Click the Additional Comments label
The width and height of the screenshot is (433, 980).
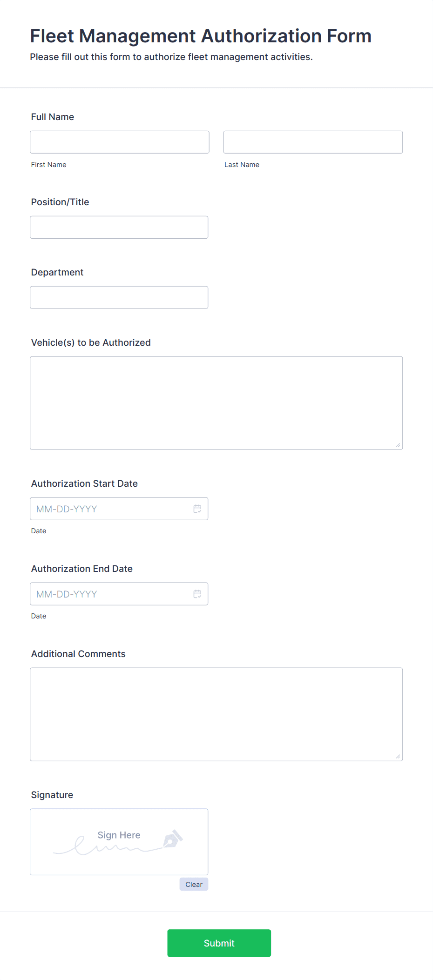[x=78, y=654]
